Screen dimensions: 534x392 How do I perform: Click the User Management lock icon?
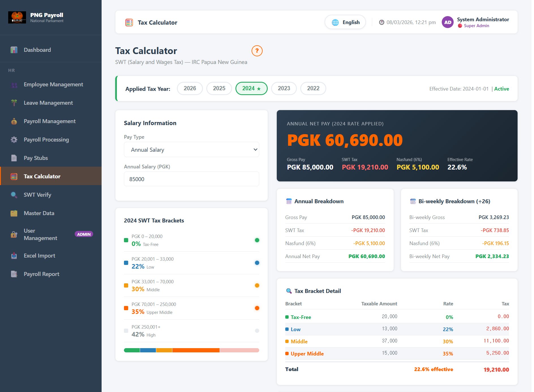(x=14, y=234)
